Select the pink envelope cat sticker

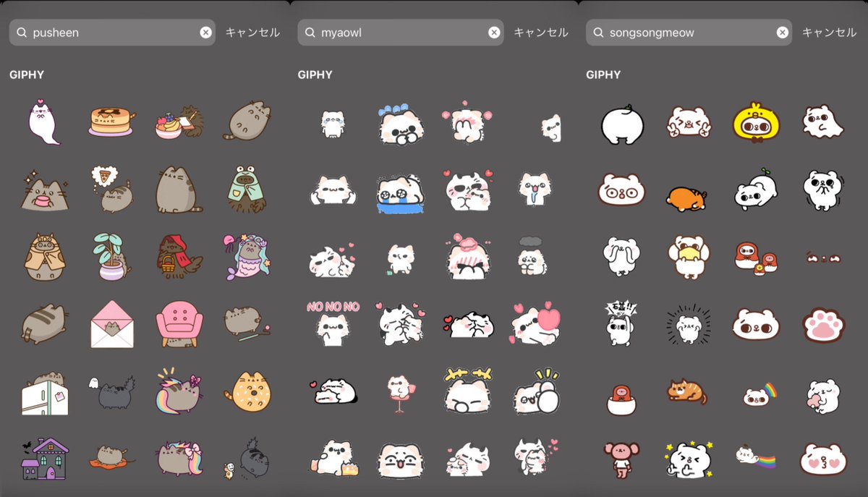[111, 324]
